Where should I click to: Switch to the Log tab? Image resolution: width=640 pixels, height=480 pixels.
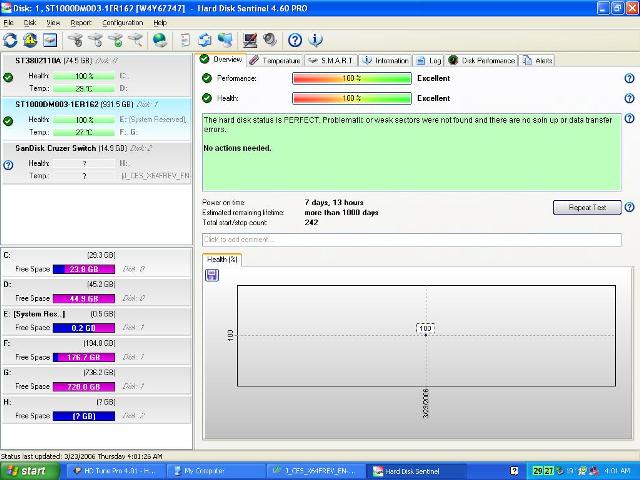point(429,60)
